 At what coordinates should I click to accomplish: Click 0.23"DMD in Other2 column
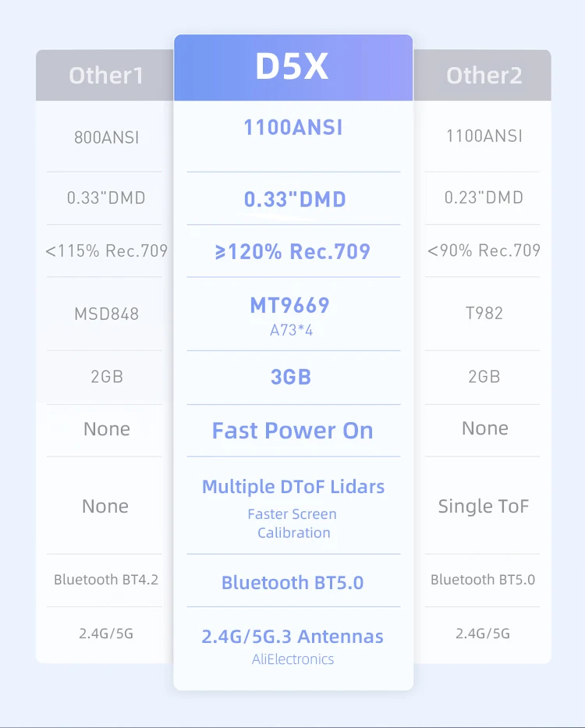click(484, 197)
